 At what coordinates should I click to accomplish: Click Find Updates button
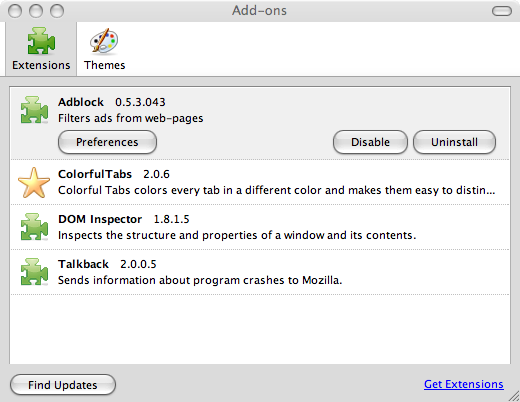(x=63, y=385)
